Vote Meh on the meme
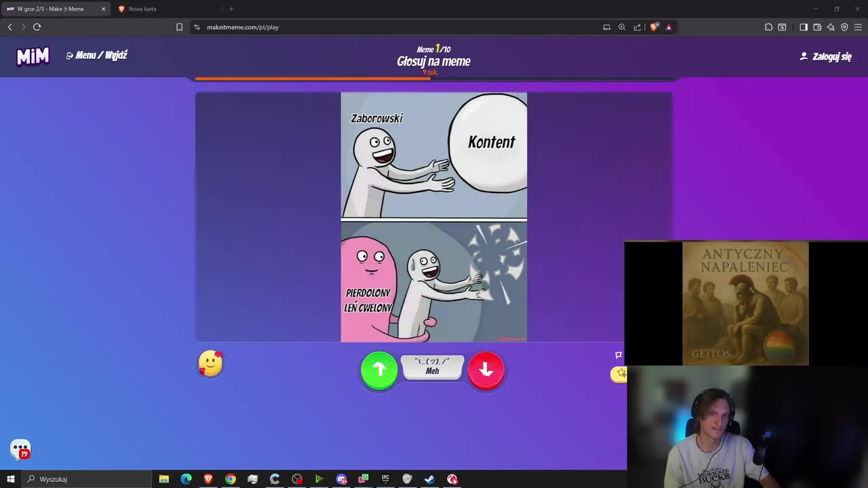Image resolution: width=868 pixels, height=488 pixels. pos(433,367)
